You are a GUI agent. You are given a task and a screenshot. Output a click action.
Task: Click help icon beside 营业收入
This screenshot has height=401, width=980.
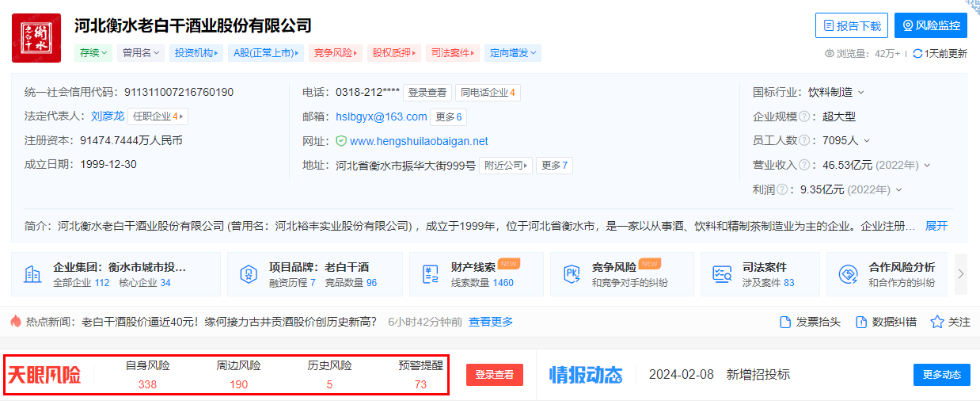click(x=804, y=165)
